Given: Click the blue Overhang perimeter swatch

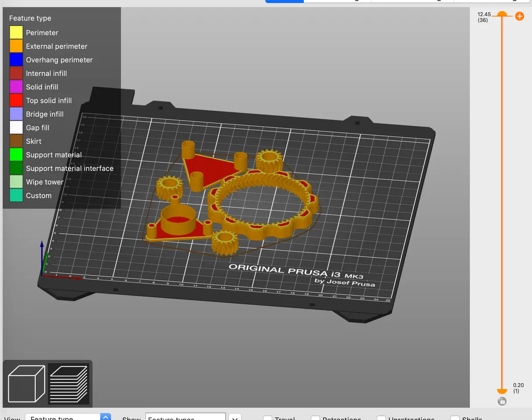Looking at the screenshot, I should 16,60.
